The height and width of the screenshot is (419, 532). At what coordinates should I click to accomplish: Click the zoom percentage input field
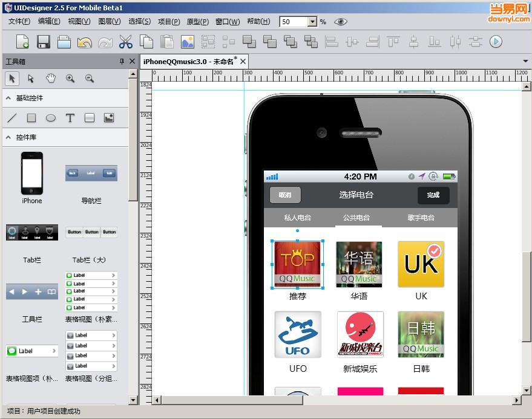(x=294, y=22)
